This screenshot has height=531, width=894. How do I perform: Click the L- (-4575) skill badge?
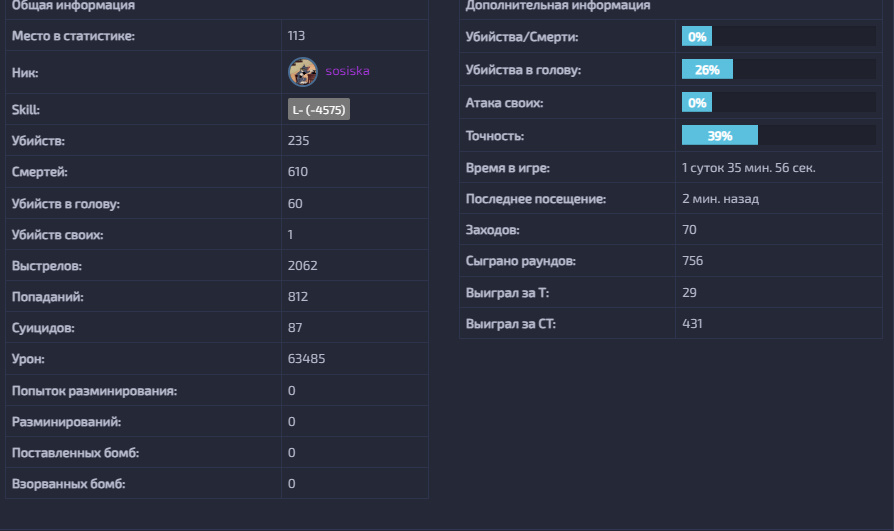coord(318,109)
